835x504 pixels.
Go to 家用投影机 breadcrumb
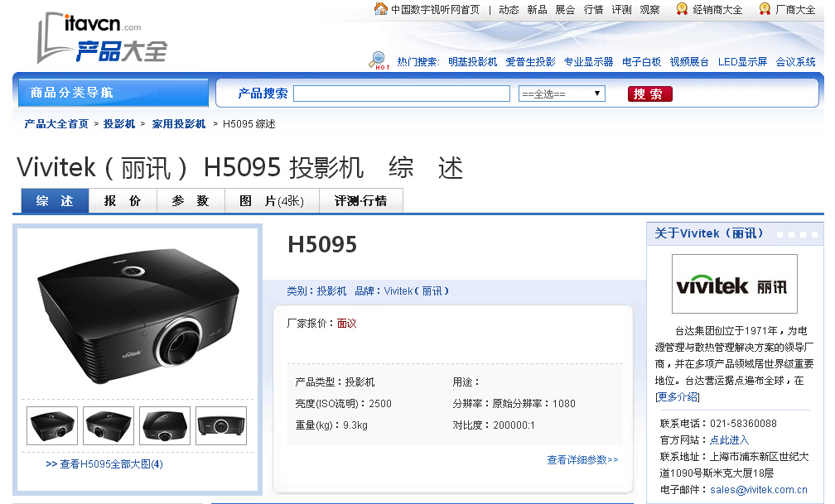pos(178,124)
